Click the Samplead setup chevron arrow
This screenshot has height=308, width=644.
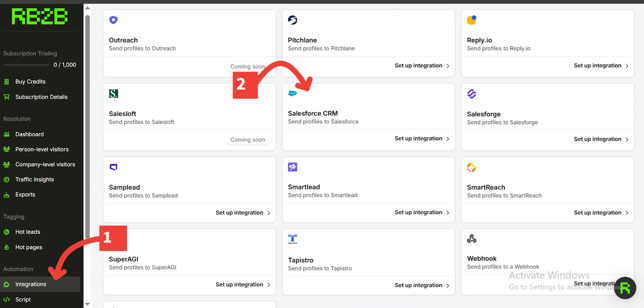(268, 213)
